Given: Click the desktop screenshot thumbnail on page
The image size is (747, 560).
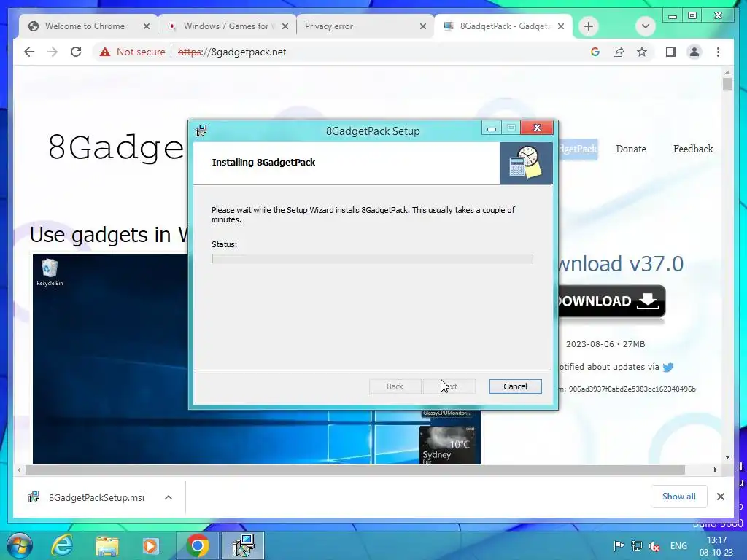Looking at the screenshot, I should click(x=256, y=359).
